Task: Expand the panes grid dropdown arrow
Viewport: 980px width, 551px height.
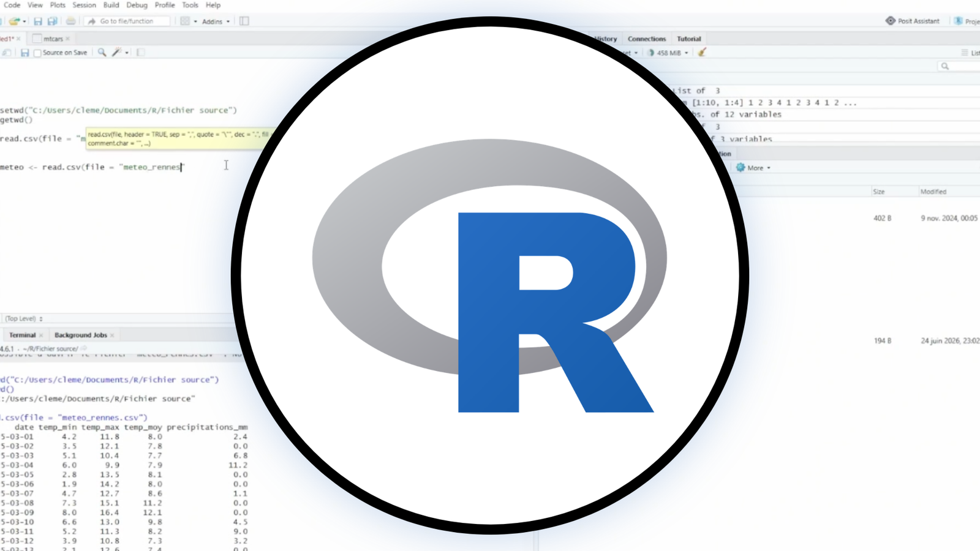Action: click(x=195, y=21)
